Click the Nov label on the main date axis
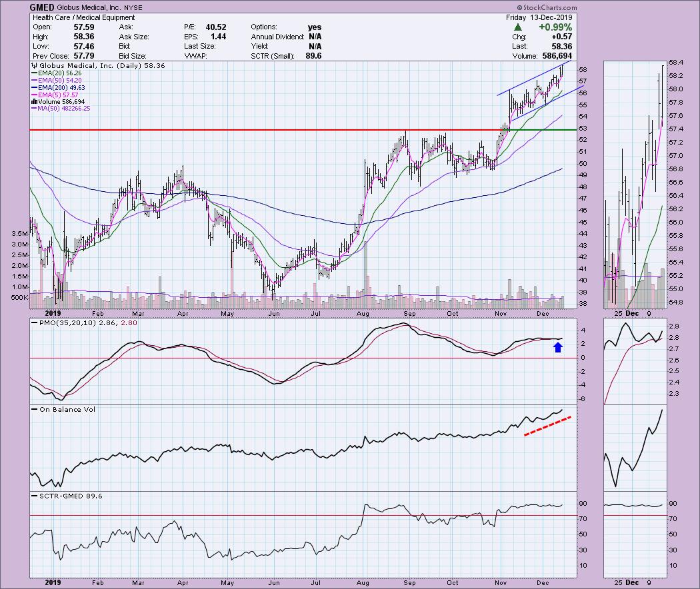 [501, 312]
